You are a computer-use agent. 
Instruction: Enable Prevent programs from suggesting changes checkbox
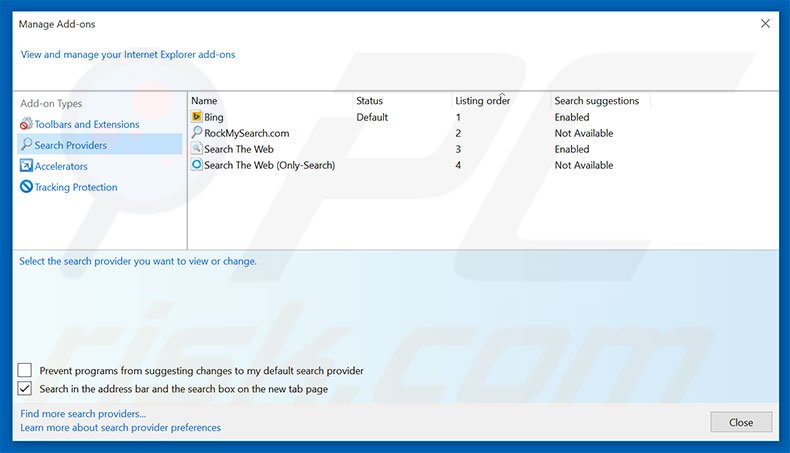(25, 370)
